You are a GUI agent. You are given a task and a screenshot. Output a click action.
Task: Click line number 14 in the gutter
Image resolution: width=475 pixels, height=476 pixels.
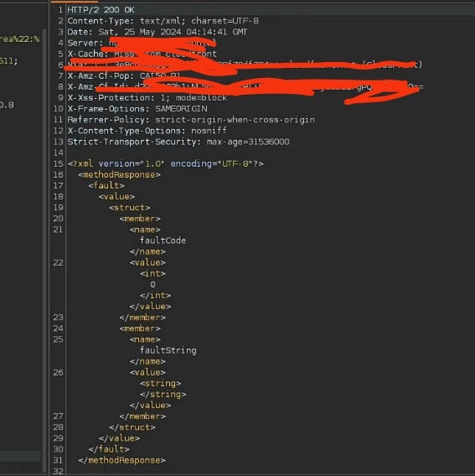coord(58,153)
